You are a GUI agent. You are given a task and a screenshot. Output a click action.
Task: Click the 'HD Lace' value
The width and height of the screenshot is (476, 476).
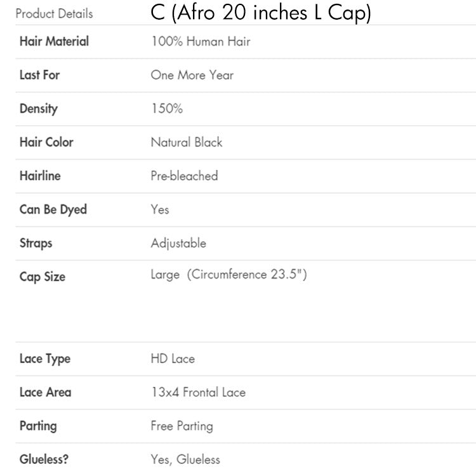pos(173,359)
